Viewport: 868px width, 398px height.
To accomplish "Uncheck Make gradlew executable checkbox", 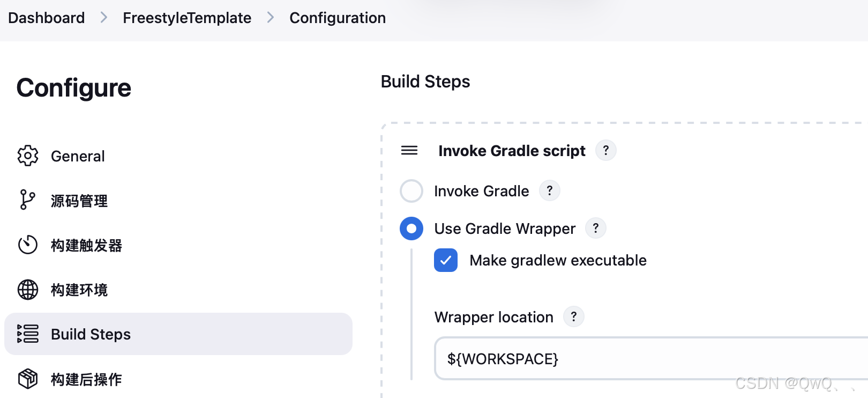I will pos(446,260).
